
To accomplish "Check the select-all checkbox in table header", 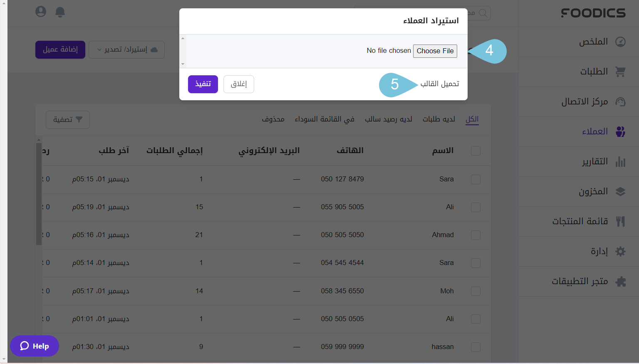I will (x=476, y=151).
